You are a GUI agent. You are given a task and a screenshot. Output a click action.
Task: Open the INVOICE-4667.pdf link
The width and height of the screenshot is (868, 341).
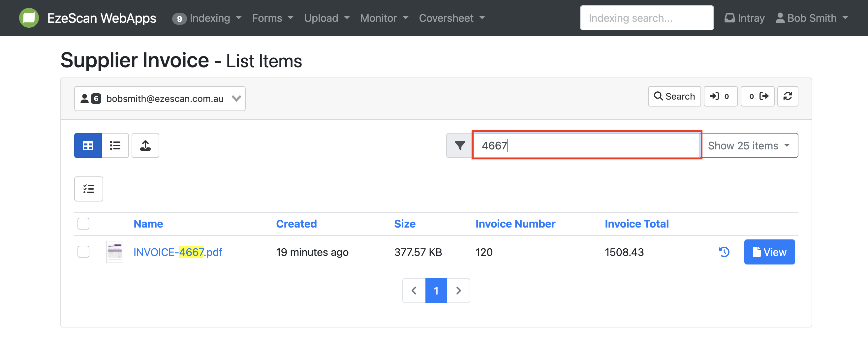178,252
